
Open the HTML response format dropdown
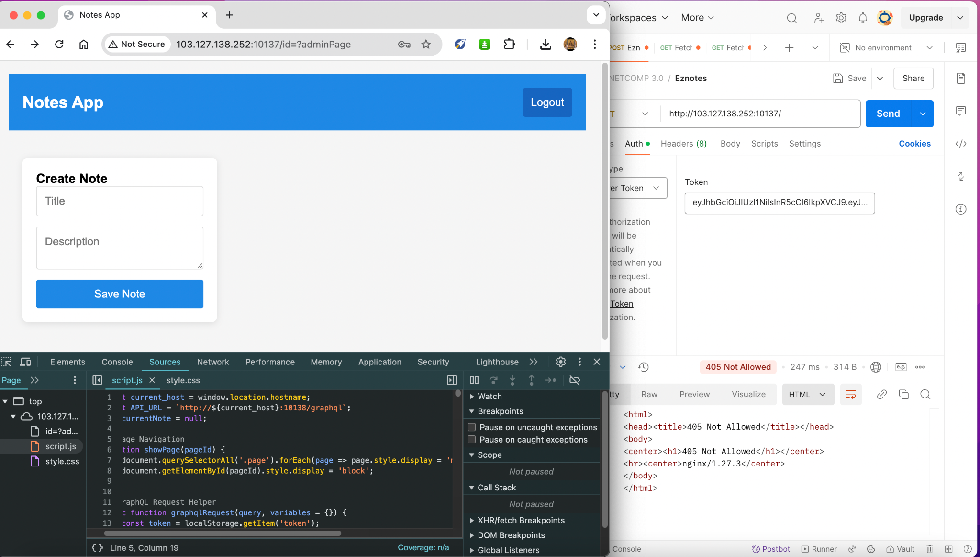coord(808,394)
